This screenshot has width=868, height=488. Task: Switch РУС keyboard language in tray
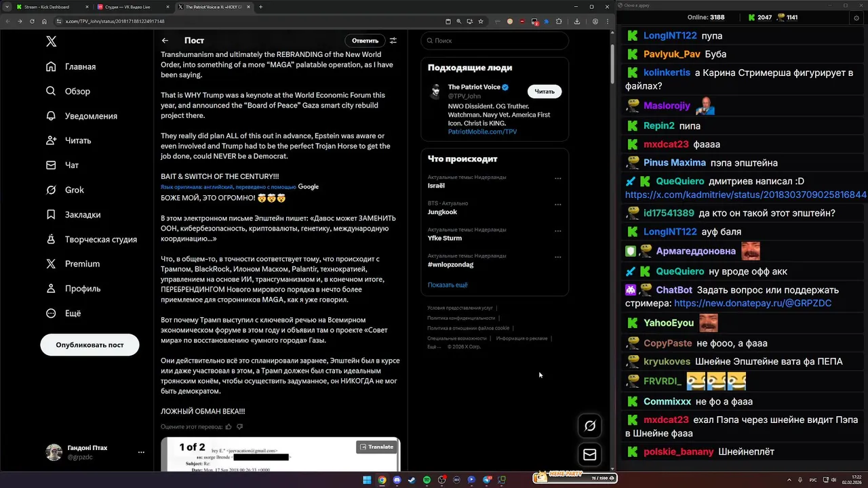(x=813, y=480)
